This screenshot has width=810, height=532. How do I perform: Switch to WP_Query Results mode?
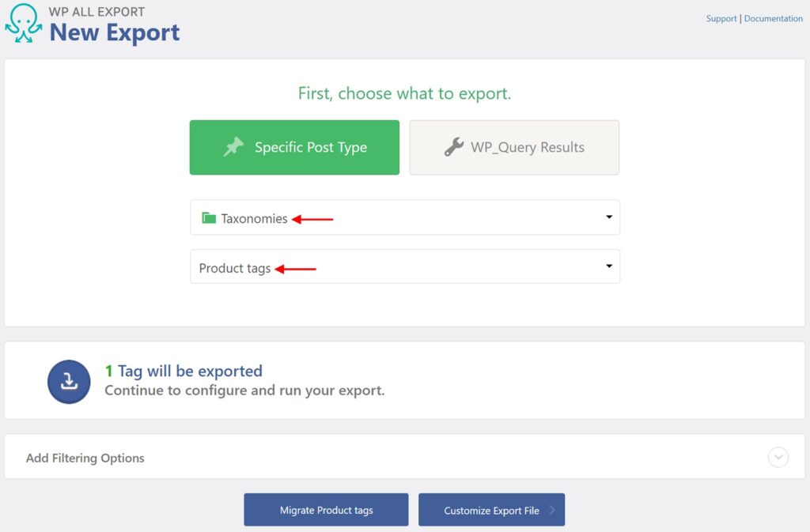pyautogui.click(x=513, y=147)
